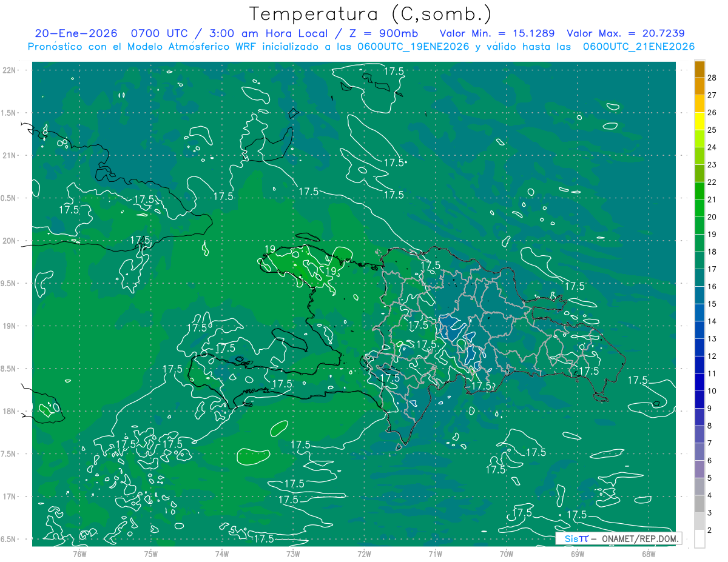
Task: Select the green colorbar segment between 21 and 22
Action: point(699,191)
